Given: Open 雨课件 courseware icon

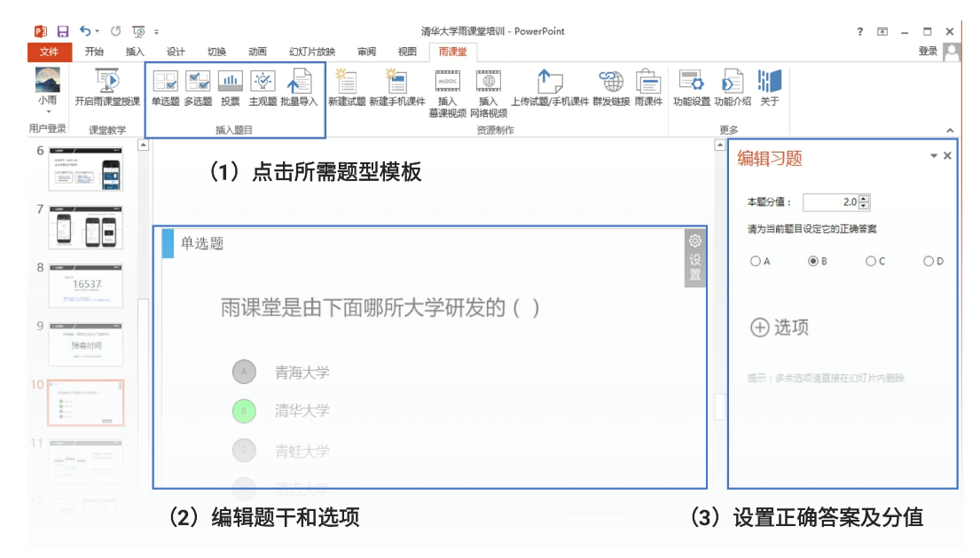Looking at the screenshot, I should [648, 88].
